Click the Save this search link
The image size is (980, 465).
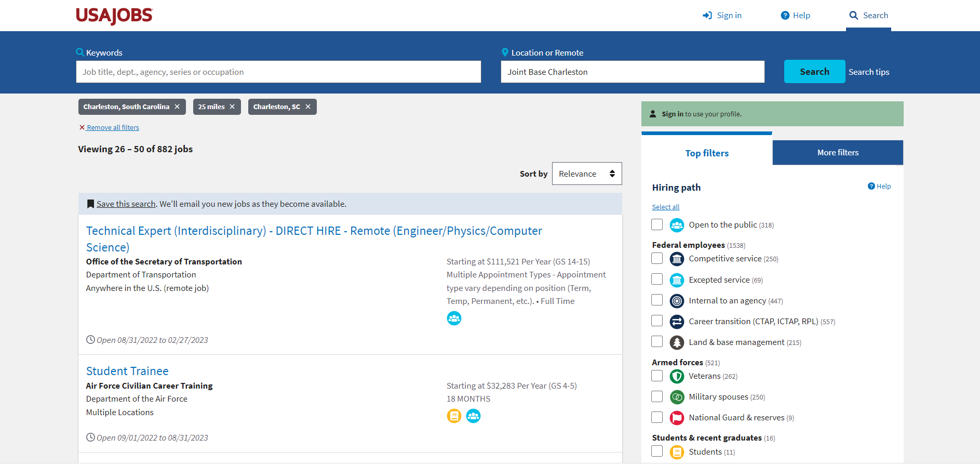click(126, 204)
